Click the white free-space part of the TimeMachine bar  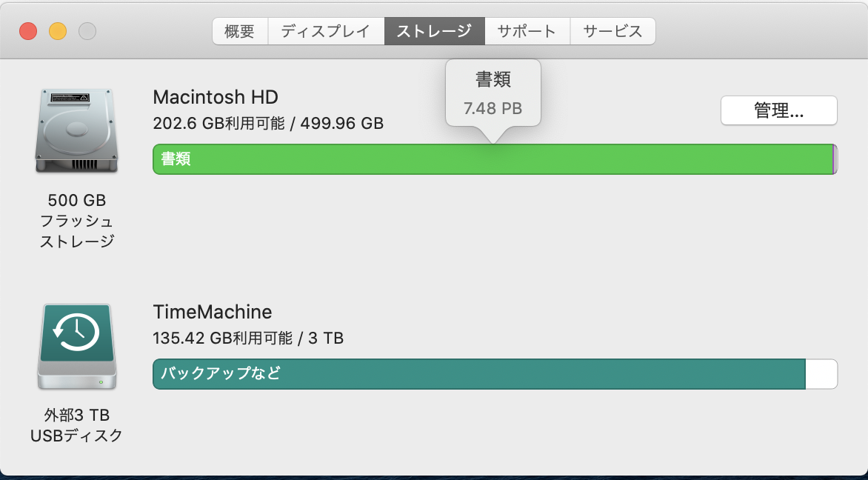[821, 374]
